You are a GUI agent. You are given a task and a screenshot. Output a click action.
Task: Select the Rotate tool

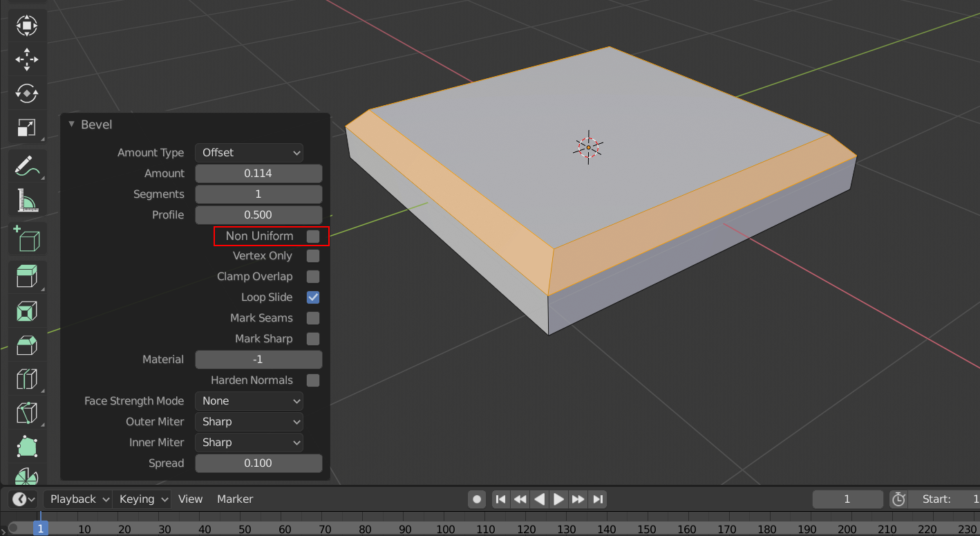click(x=27, y=93)
